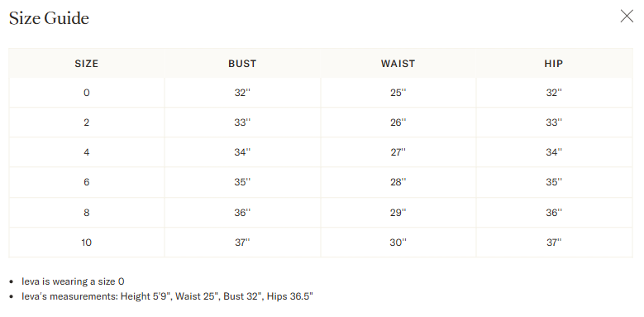Click the 27" waist cell for size 4
This screenshot has width=644, height=317.
point(398,152)
